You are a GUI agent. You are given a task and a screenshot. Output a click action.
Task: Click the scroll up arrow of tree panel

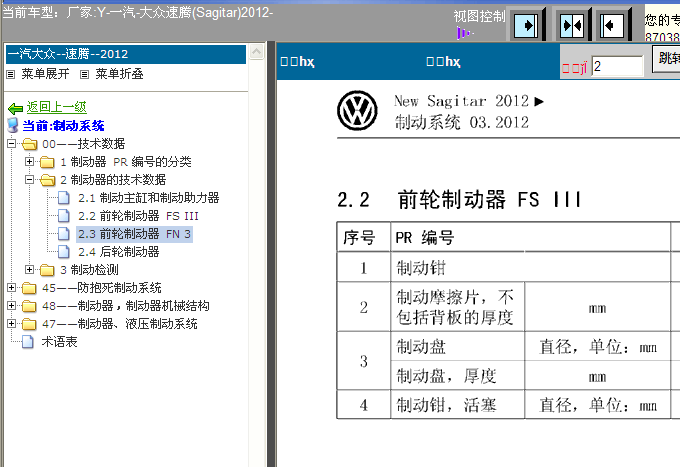[x=256, y=52]
